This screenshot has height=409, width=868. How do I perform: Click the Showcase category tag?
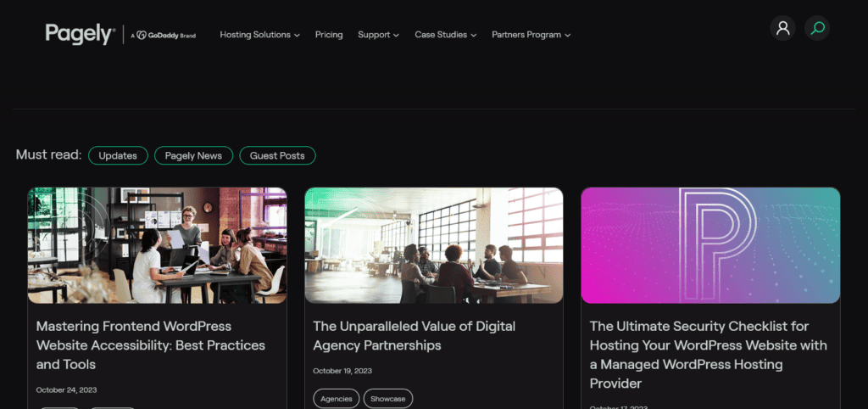(388, 399)
